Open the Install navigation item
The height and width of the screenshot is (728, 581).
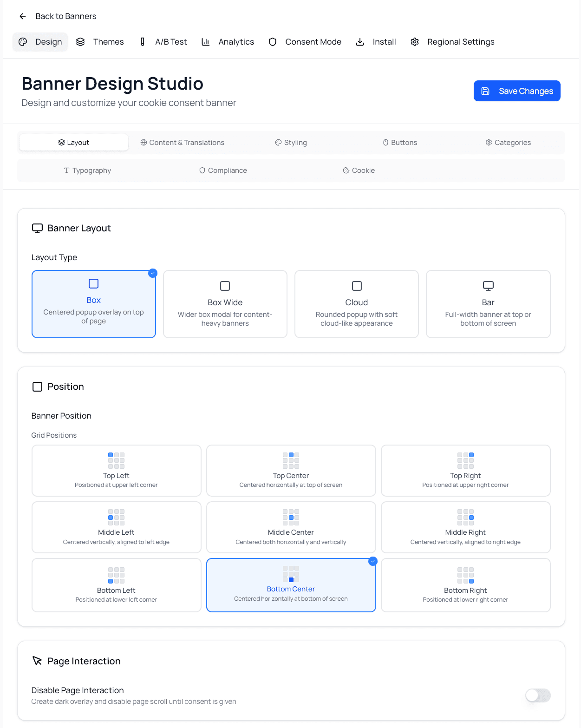376,42
